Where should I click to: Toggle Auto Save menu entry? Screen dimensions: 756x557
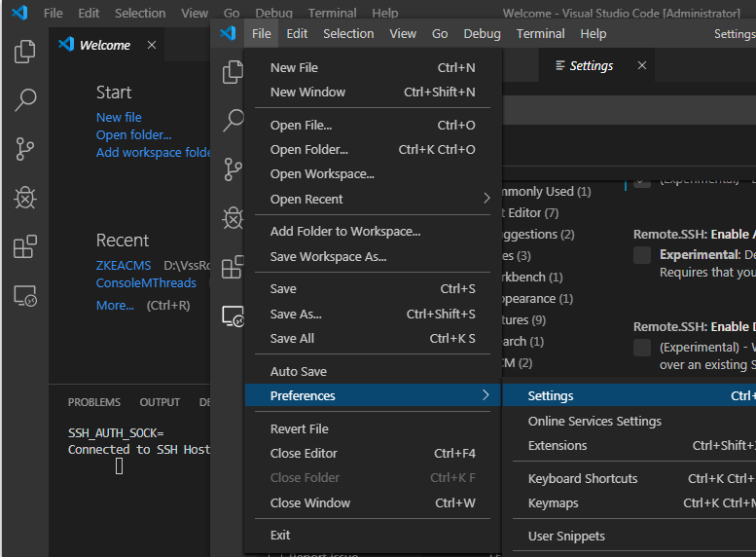373,371
